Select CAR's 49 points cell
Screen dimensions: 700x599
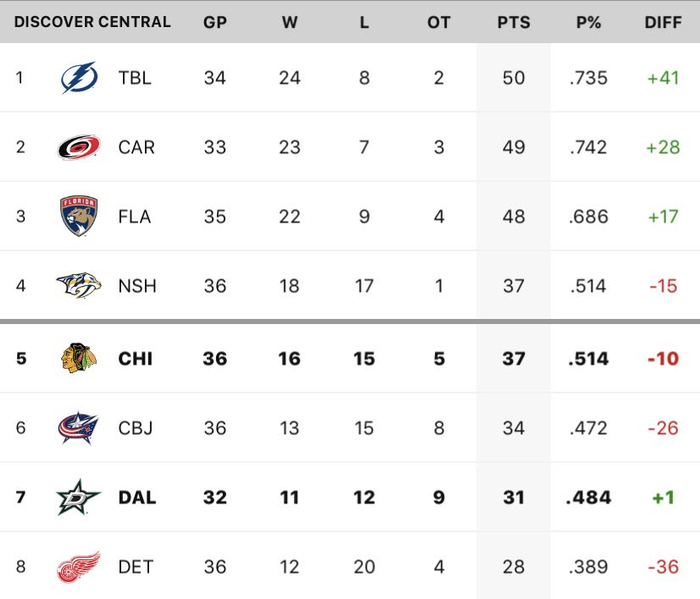pos(513,147)
